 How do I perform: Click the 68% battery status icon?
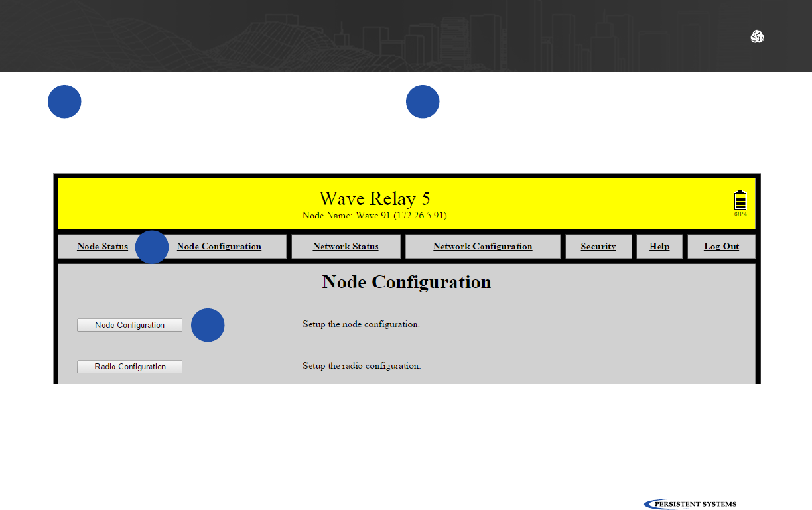coord(740,203)
